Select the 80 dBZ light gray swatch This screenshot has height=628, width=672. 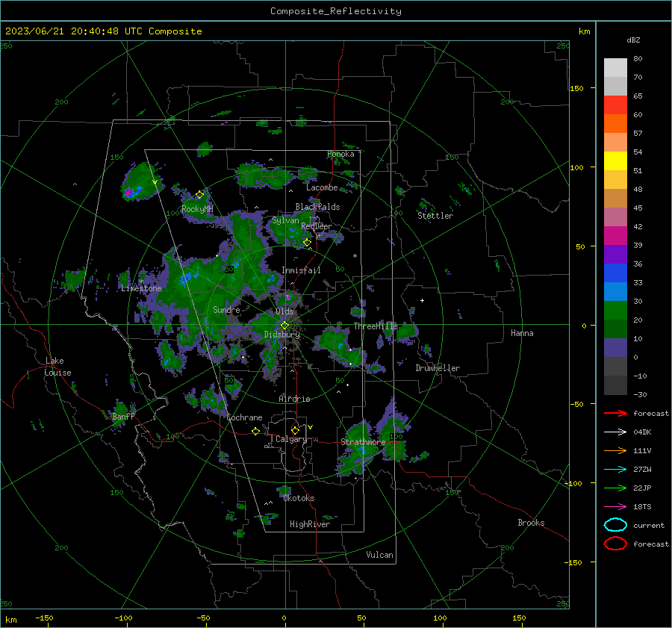(x=615, y=67)
